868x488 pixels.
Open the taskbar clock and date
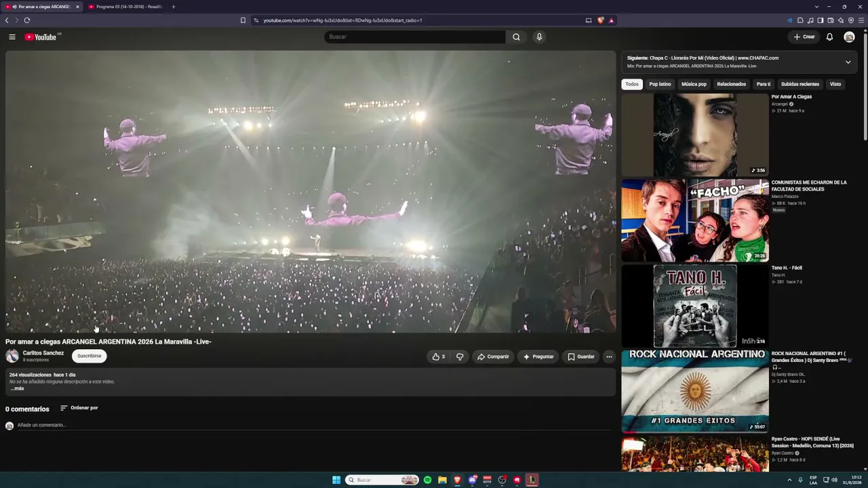coord(852,480)
